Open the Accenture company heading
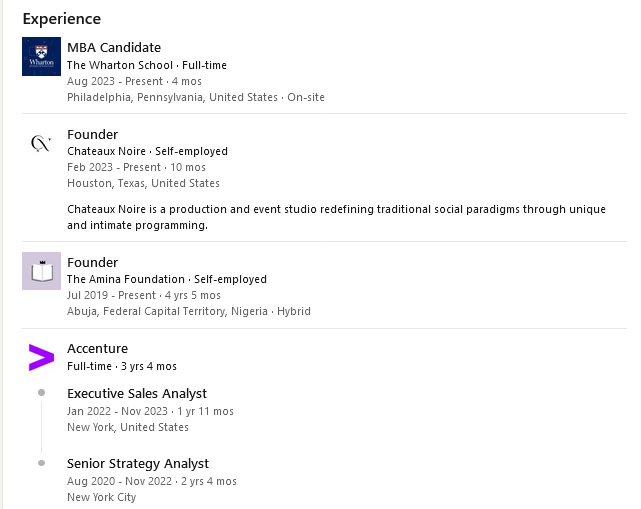The height and width of the screenshot is (509, 641). (x=98, y=349)
